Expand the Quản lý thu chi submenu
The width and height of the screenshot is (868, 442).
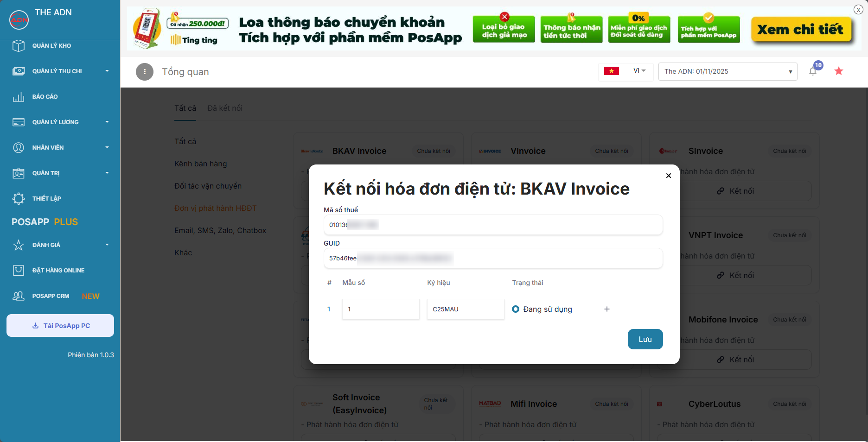107,71
